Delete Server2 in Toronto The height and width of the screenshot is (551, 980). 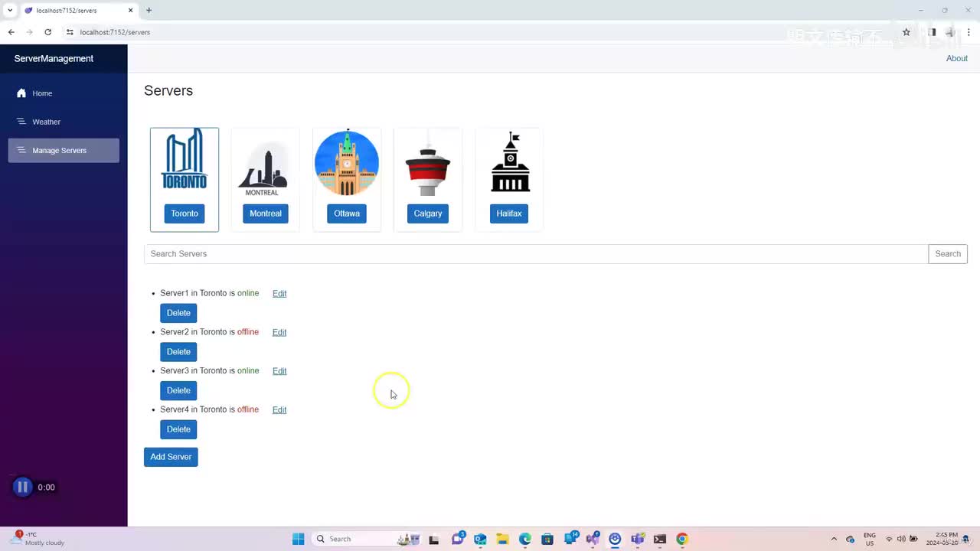point(178,352)
